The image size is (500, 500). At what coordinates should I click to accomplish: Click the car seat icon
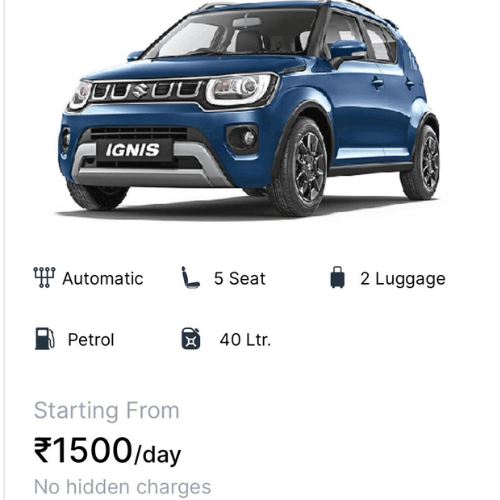point(190,277)
